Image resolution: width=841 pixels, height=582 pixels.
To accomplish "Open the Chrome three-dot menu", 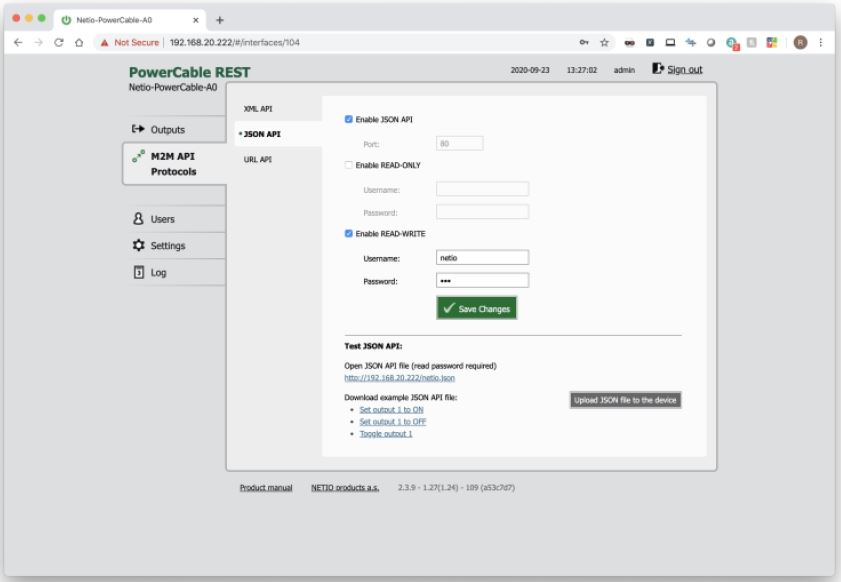I will coord(821,42).
